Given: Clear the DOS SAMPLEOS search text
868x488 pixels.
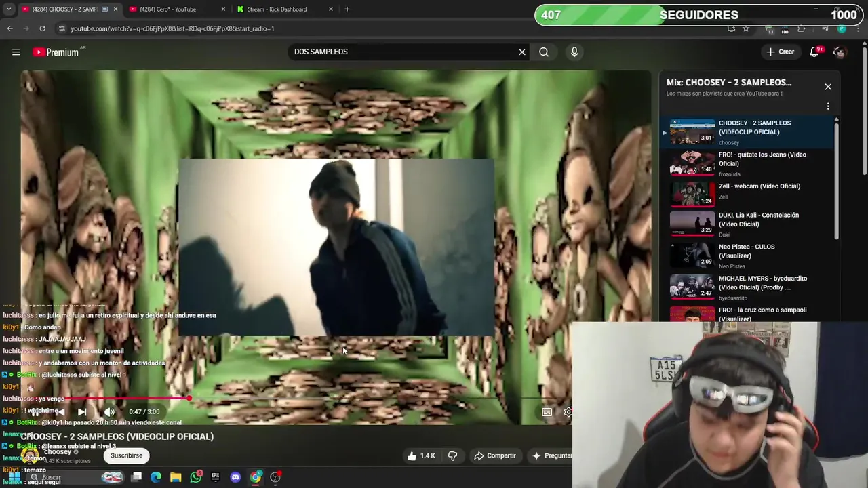Looking at the screenshot, I should [522, 52].
